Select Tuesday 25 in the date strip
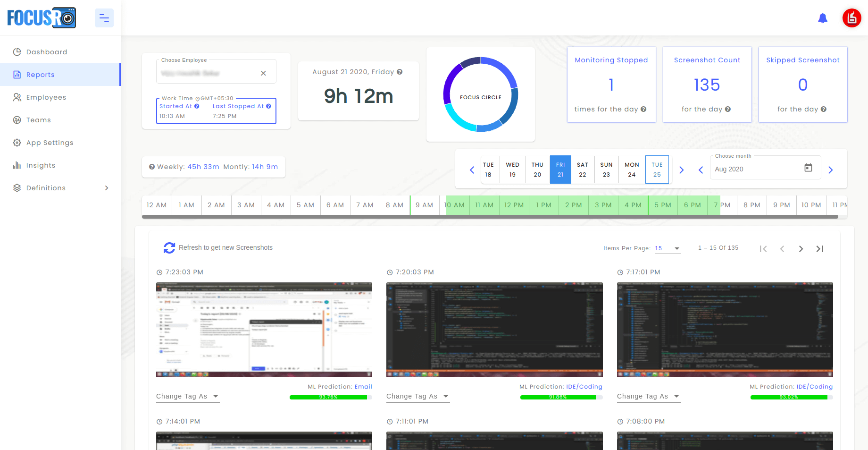The height and width of the screenshot is (450, 868). (x=657, y=170)
